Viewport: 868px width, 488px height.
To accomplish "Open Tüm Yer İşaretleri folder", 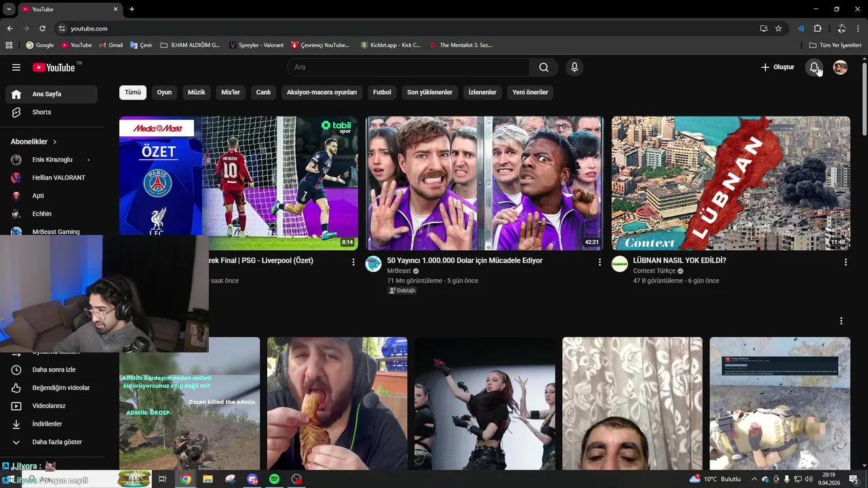I will pos(835,45).
